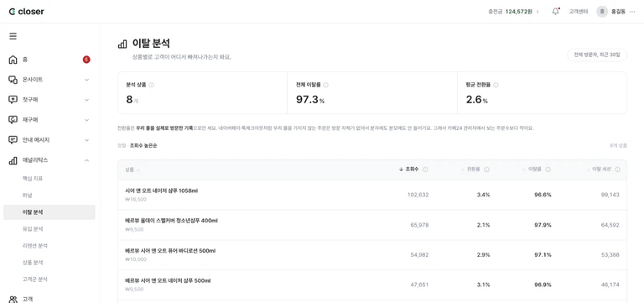Viewport: 644px width, 303px height.
Task: Click info icon in 이탈 세션 column header
Action: coord(617,170)
